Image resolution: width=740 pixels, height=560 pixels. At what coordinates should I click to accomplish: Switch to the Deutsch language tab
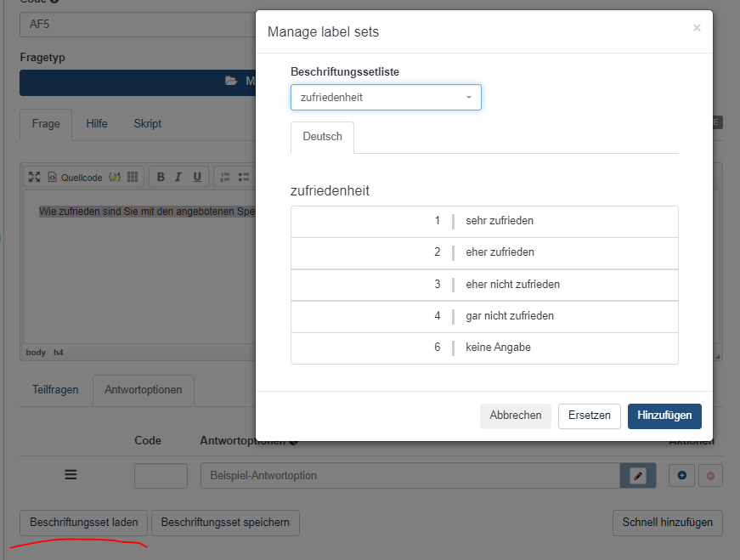322,137
